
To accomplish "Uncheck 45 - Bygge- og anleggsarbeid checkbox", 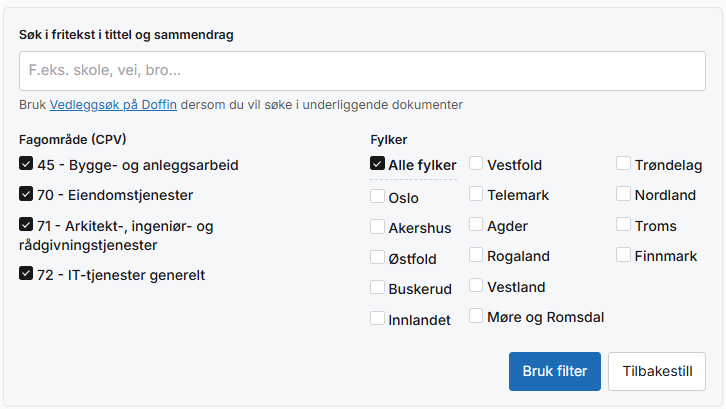I will (26, 163).
